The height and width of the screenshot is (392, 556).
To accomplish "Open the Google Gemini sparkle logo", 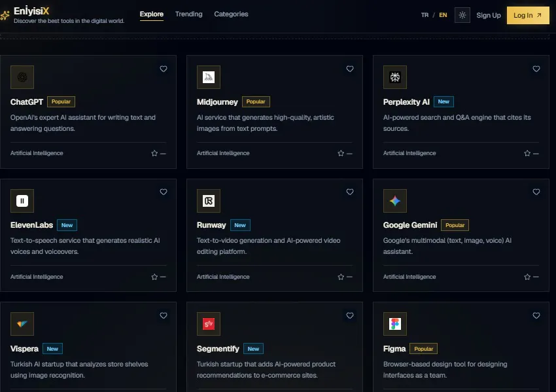I will [x=395, y=201].
